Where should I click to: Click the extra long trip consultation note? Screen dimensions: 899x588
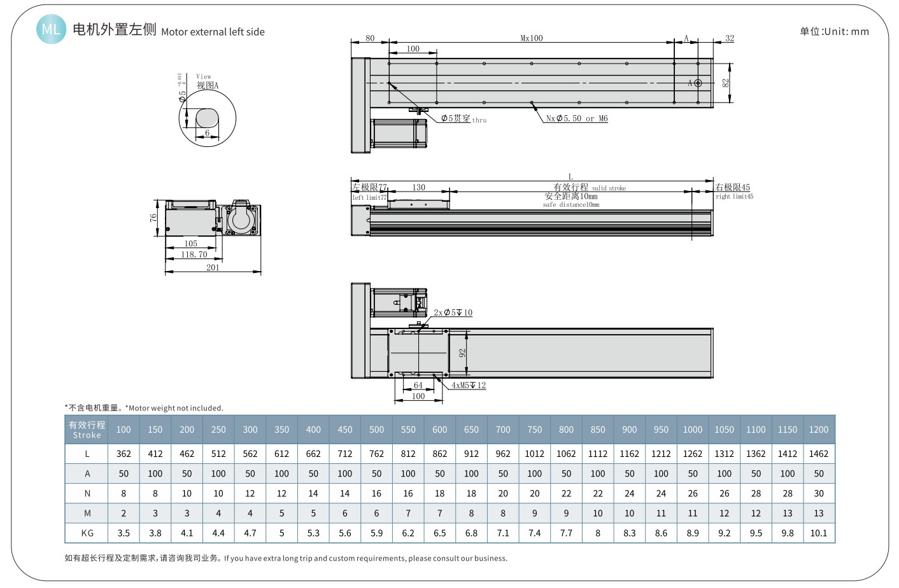tap(286, 558)
